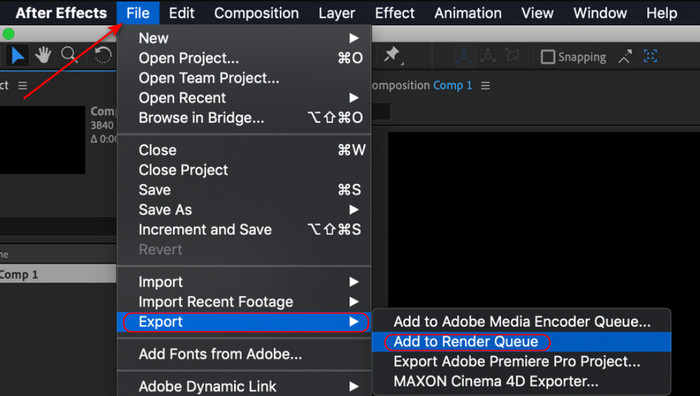Choose Open Project… from the File menu
This screenshot has height=396, width=700.
pyautogui.click(x=244, y=58)
